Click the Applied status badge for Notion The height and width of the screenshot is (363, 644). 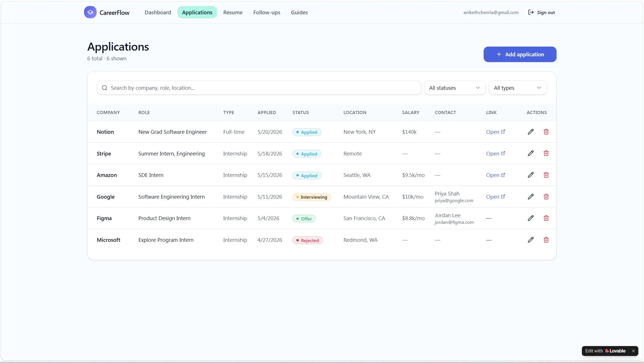tap(306, 132)
